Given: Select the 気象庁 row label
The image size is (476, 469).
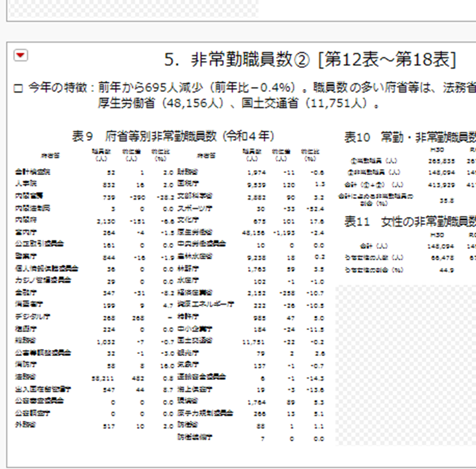Looking at the screenshot, I should (188, 364).
